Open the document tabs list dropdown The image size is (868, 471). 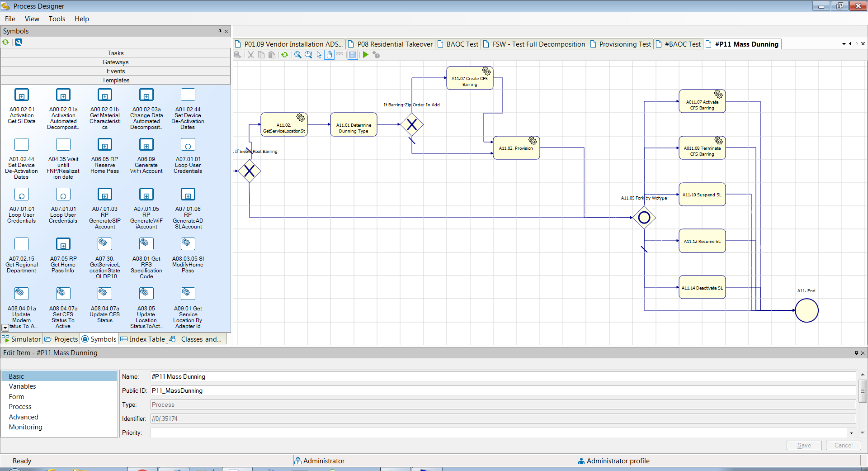point(844,44)
